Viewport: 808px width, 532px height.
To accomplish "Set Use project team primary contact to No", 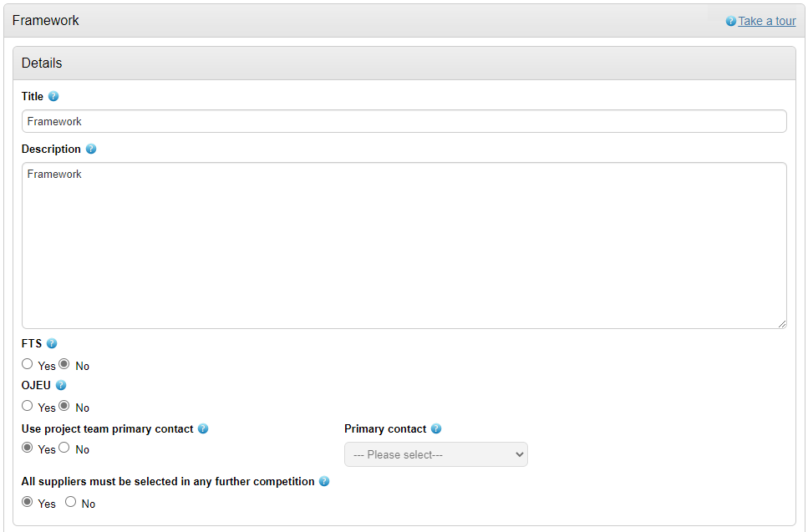I will 64,448.
